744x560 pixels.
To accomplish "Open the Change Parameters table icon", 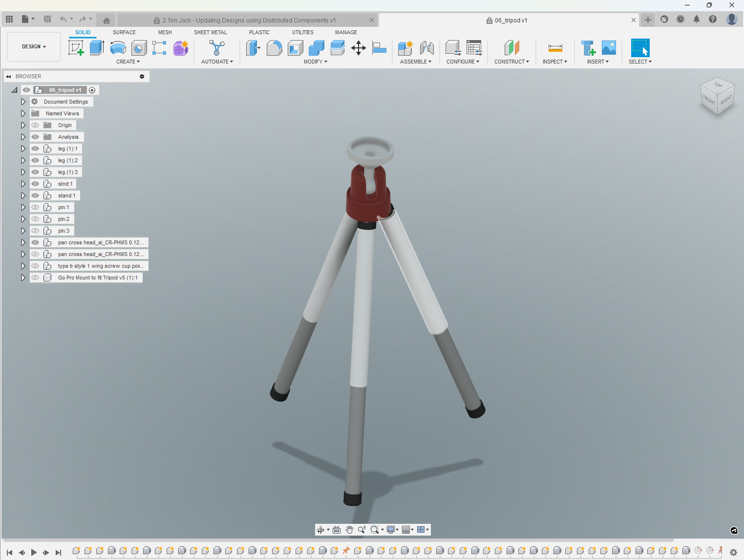I will click(474, 48).
